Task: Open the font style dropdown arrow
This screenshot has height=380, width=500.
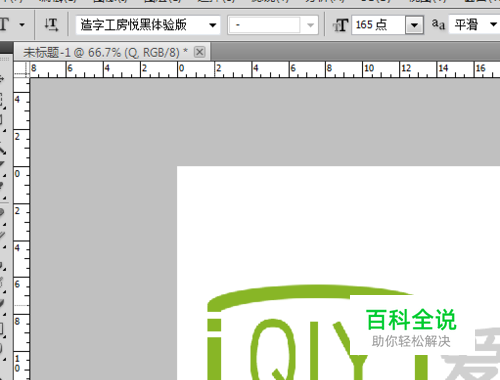Action: coord(310,25)
